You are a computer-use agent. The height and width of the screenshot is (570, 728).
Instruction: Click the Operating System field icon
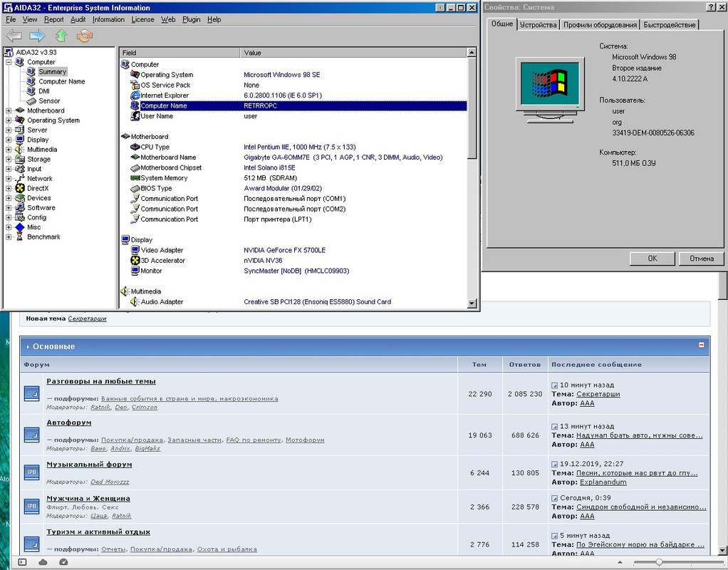[x=135, y=75]
